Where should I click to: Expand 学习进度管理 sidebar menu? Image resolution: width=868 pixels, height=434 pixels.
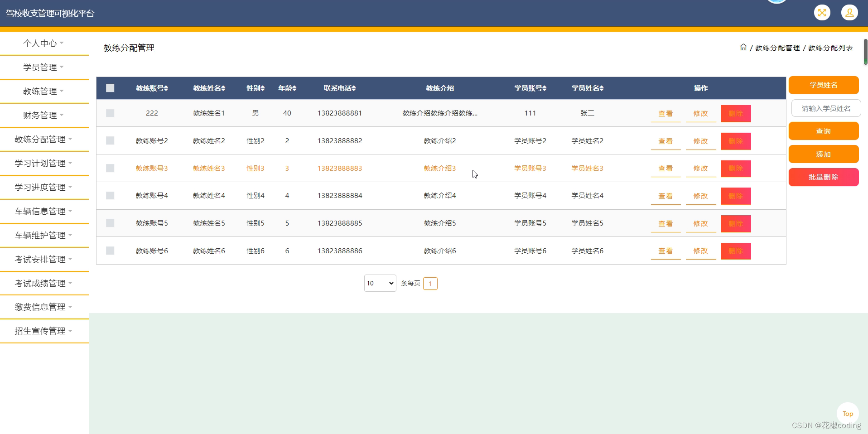(44, 188)
